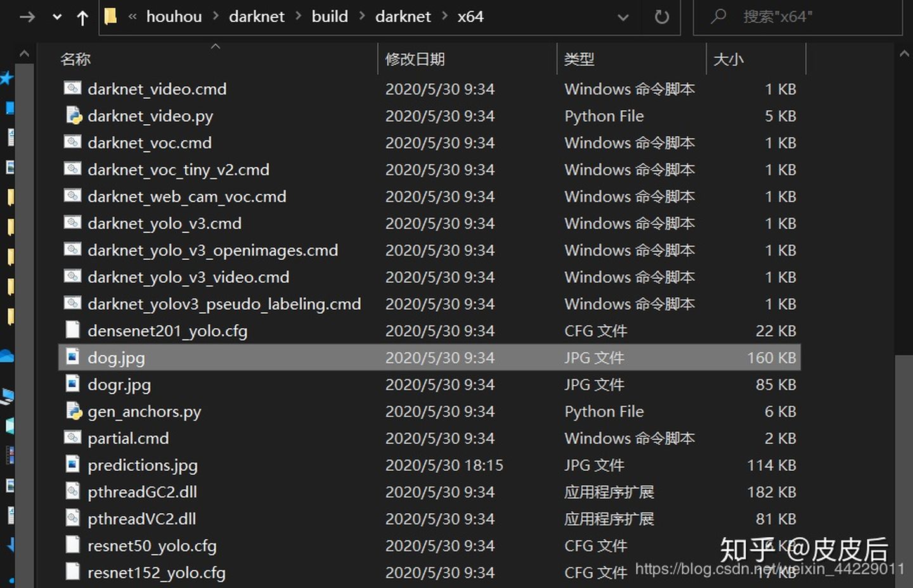Navigate forward using the right arrow
This screenshot has height=588, width=913.
(27, 17)
